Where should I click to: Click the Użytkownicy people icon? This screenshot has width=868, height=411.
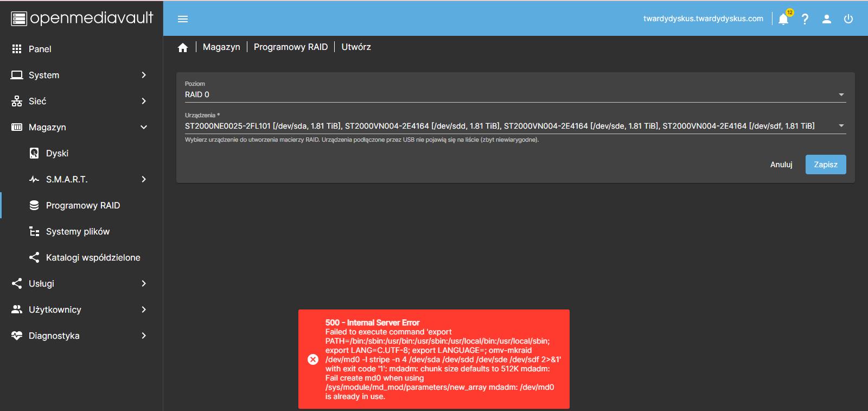[x=17, y=309]
